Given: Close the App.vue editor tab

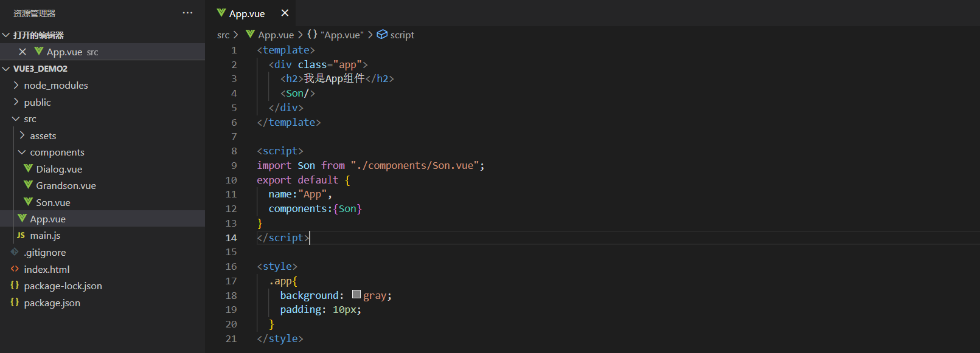Looking at the screenshot, I should (x=285, y=13).
